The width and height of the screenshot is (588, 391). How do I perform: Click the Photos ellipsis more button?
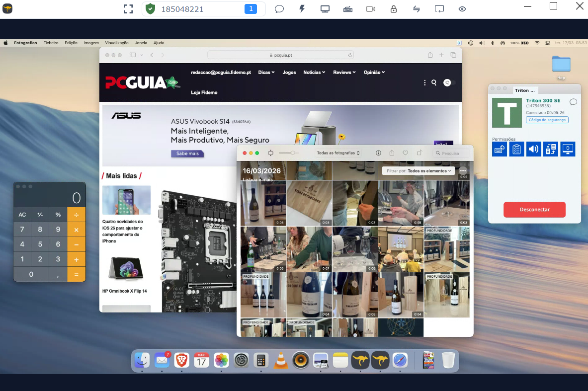click(x=463, y=170)
